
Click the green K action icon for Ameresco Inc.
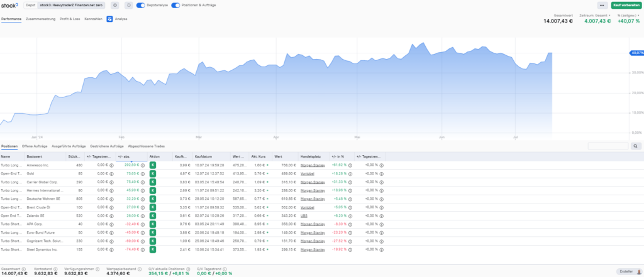click(152, 165)
